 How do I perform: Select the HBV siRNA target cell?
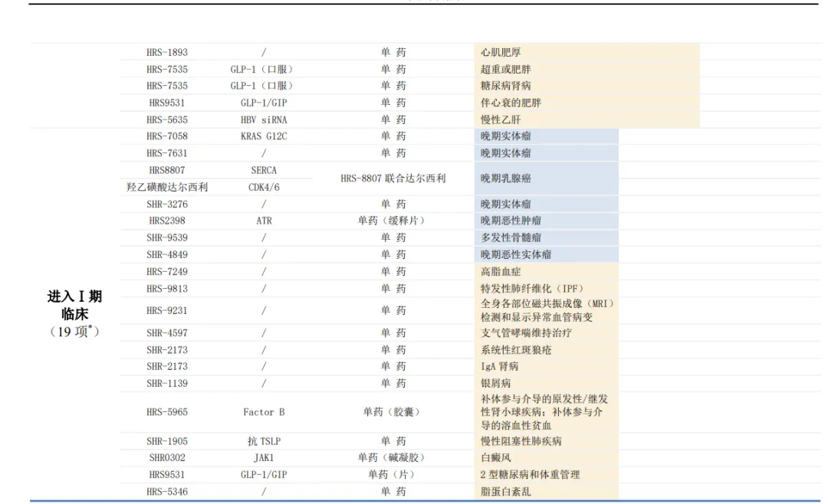click(264, 119)
